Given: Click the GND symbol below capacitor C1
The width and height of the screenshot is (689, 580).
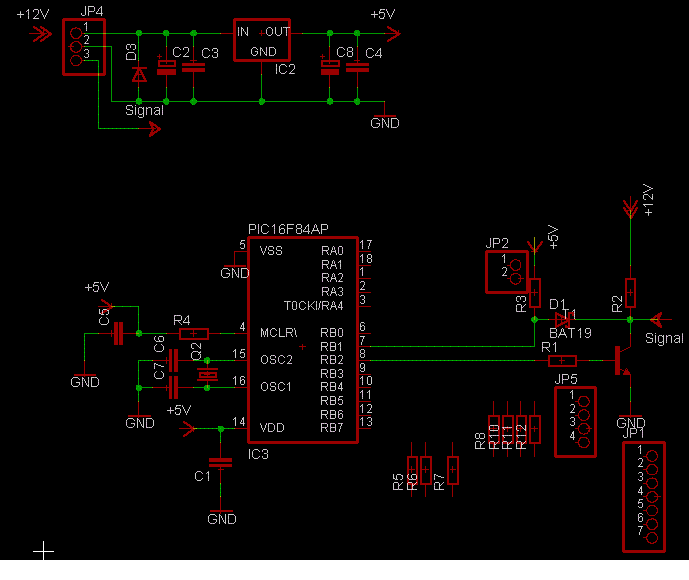Looking at the screenshot, I should (x=221, y=517).
